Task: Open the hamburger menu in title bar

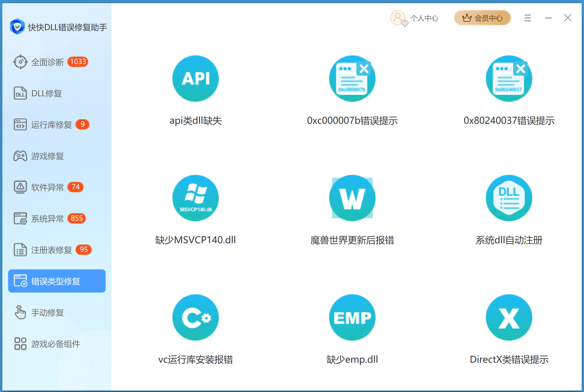Action: click(x=527, y=18)
